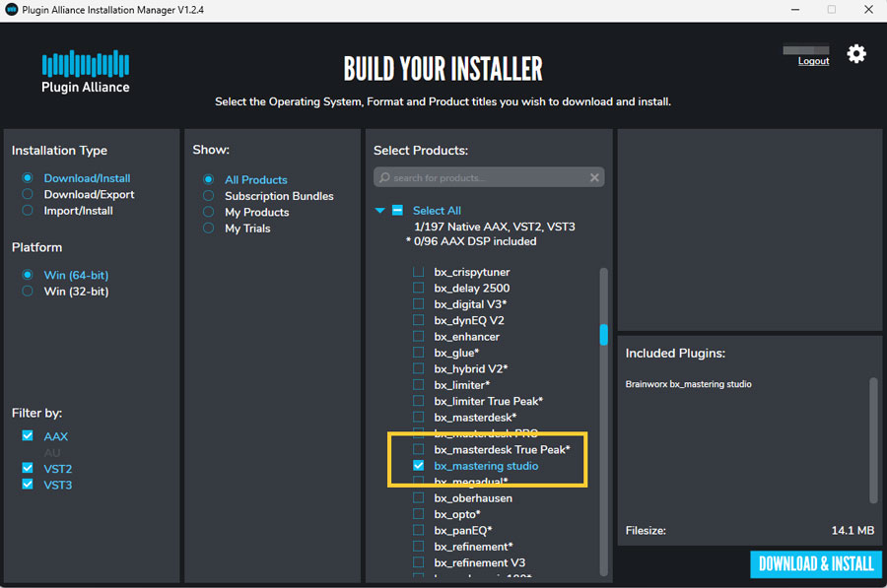Screen dimensions: 887x588
Task: Select the My Trials option
Action: click(x=208, y=229)
